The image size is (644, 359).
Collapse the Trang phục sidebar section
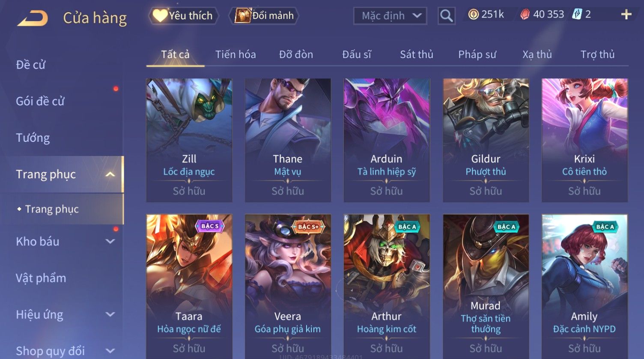[110, 174]
